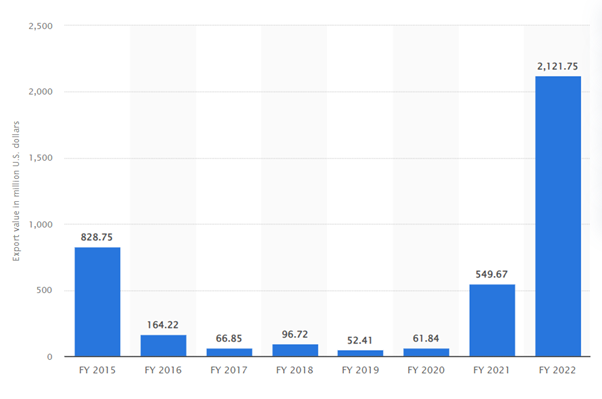Select the 828.75 data label
The image size is (602, 399).
[x=97, y=237]
